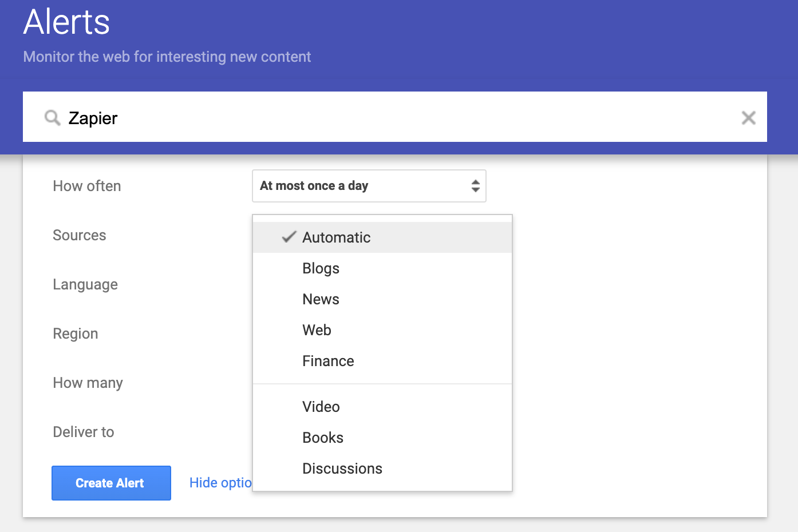Click the Language label
Screen dimensions: 798x532
coord(85,285)
